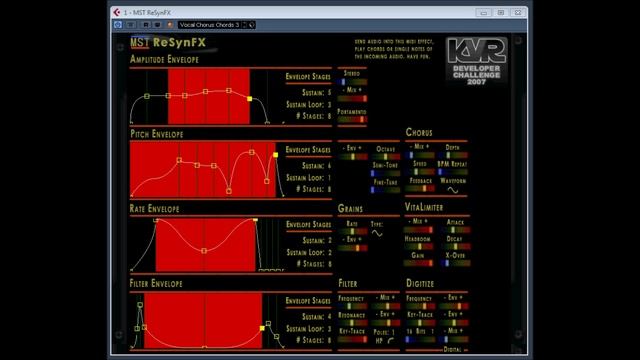Adjust the Filter Mix slider
This screenshot has height=360, width=640.
click(x=386, y=306)
